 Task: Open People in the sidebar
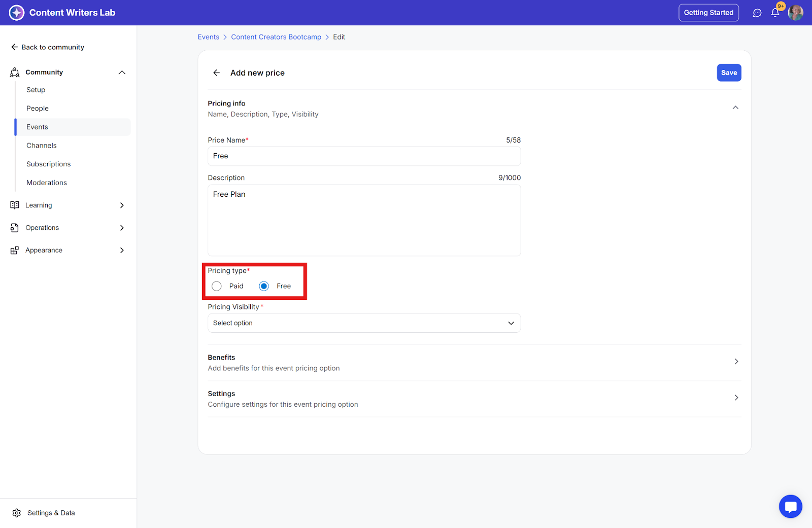38,109
